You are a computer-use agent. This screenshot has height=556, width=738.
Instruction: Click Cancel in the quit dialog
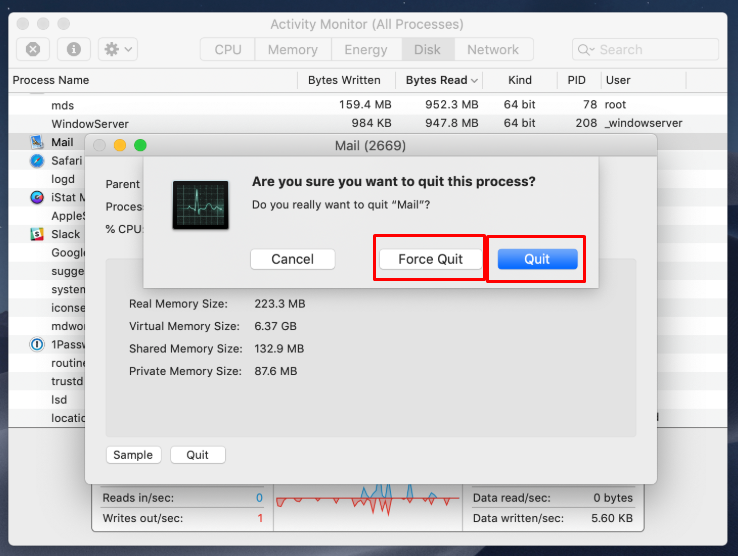292,259
